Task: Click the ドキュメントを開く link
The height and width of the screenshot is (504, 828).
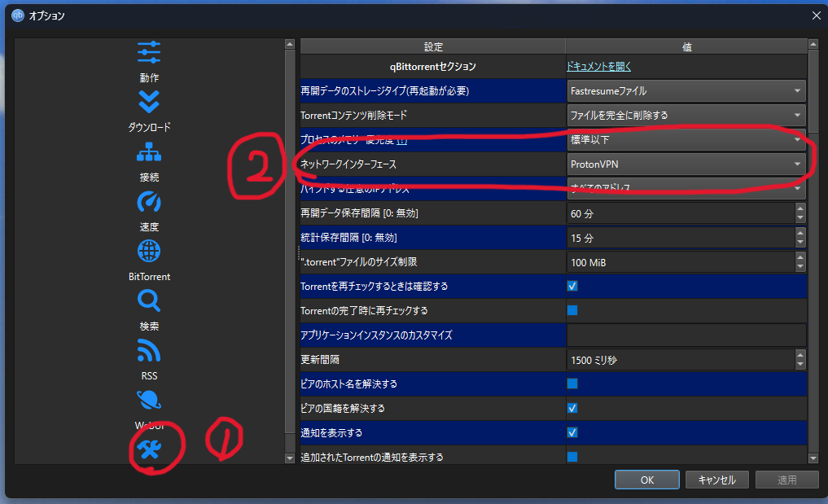Action: [x=598, y=67]
